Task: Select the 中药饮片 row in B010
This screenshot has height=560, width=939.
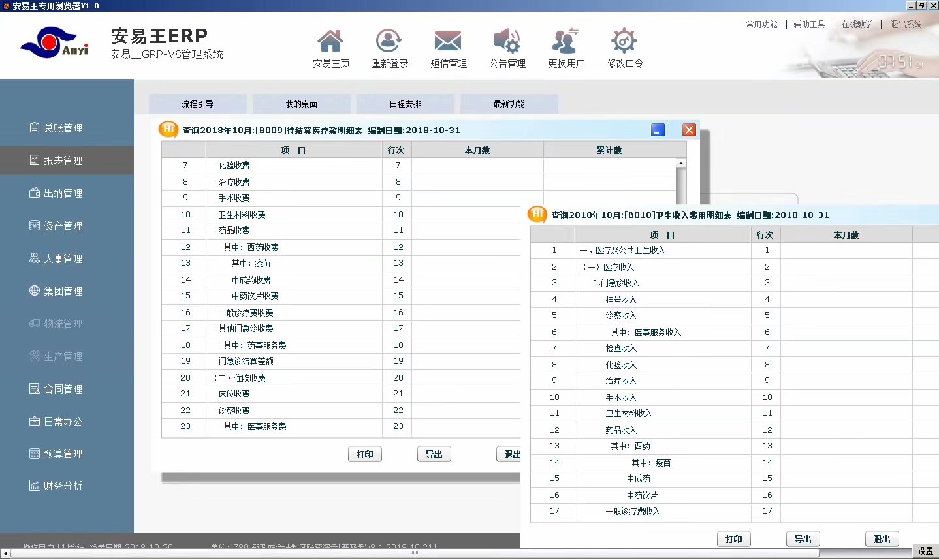Action: [735, 495]
